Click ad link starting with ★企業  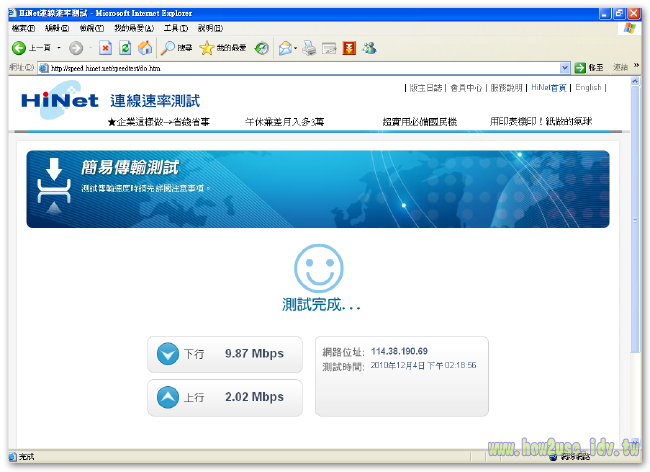coord(159,122)
